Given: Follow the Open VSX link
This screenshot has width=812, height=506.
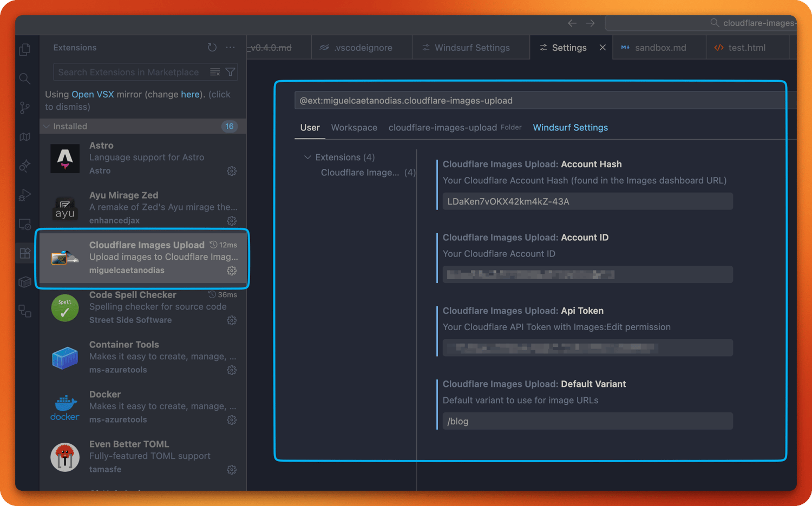Looking at the screenshot, I should [x=93, y=94].
